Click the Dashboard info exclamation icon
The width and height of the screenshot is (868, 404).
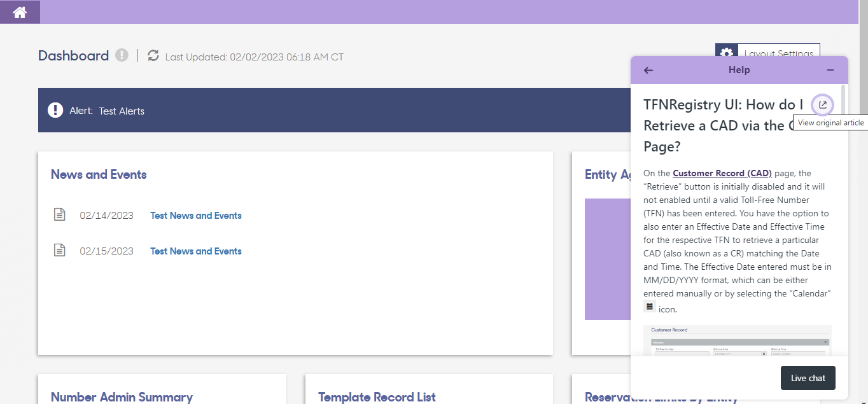[x=122, y=55]
